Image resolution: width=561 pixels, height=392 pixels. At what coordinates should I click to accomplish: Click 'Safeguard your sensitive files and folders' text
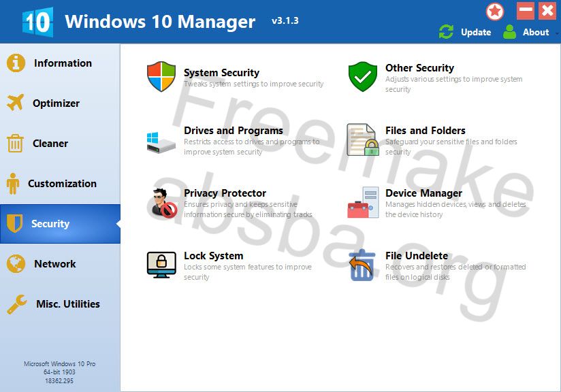click(451, 142)
